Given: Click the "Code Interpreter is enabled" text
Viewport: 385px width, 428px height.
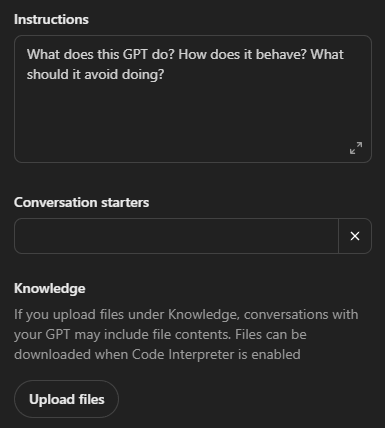Looking at the screenshot, I should [x=216, y=354].
